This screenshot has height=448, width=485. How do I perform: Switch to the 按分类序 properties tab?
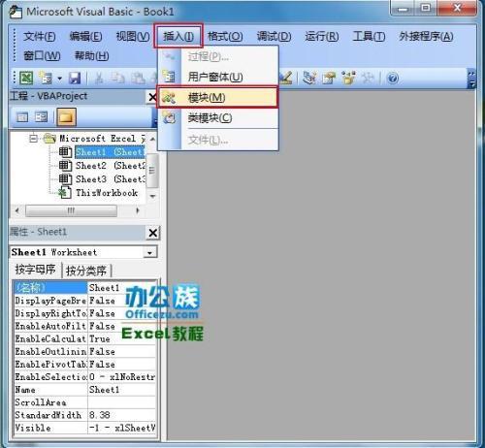pos(86,271)
